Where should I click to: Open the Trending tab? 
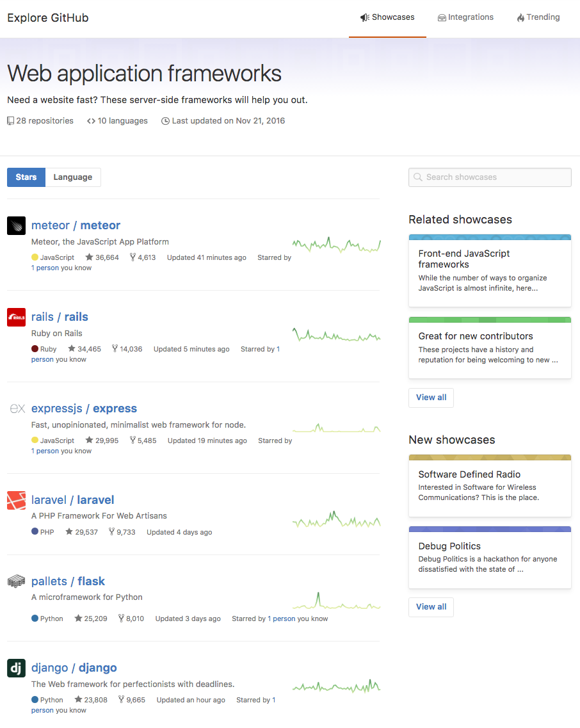[x=538, y=17]
